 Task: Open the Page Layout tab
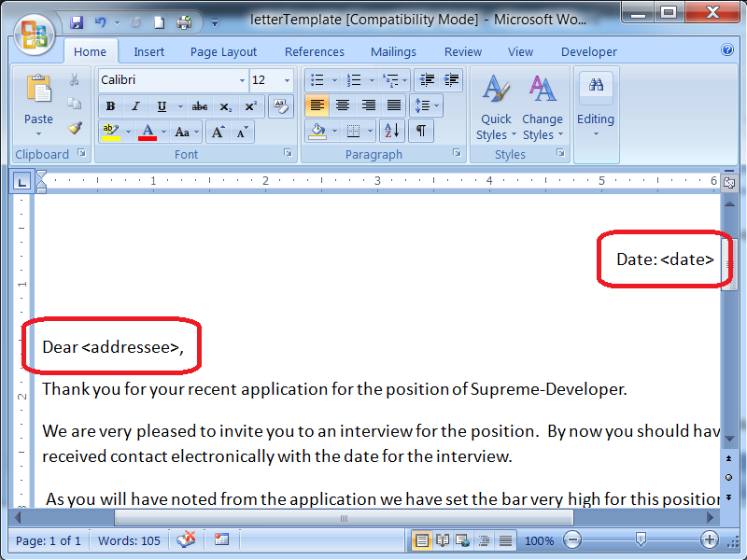coord(223,51)
